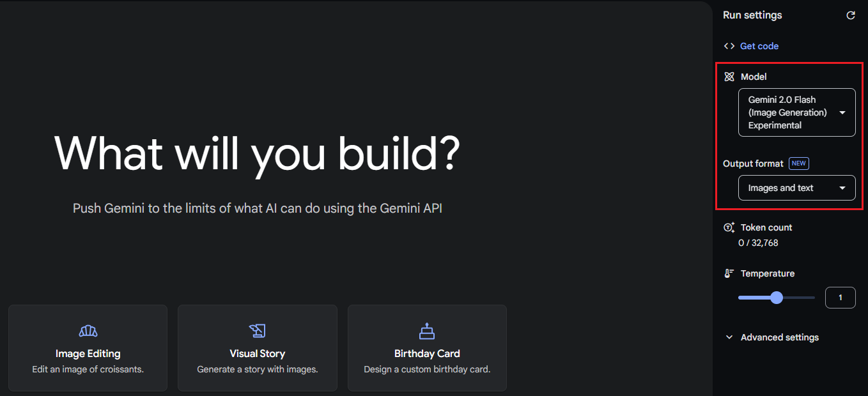This screenshot has height=396, width=868.
Task: Click the Run settings panel heading
Action: click(752, 15)
